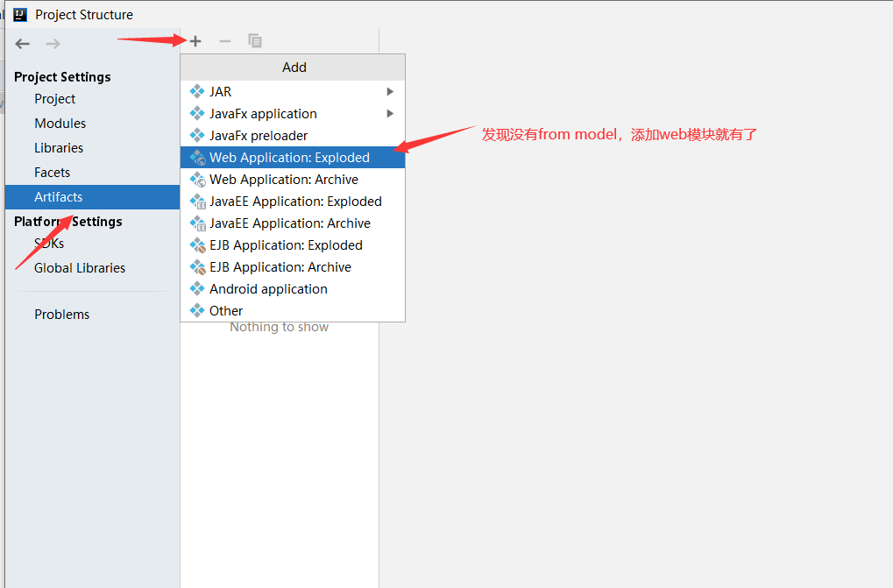Screen dimensions: 893x588
Task: Open the Libraries settings page
Action: (x=92, y=148)
